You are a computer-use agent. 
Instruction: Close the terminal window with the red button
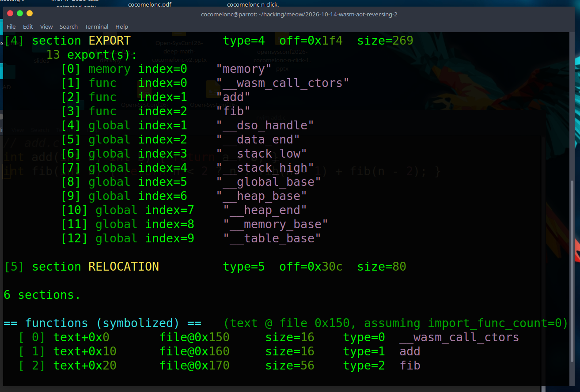click(10, 13)
